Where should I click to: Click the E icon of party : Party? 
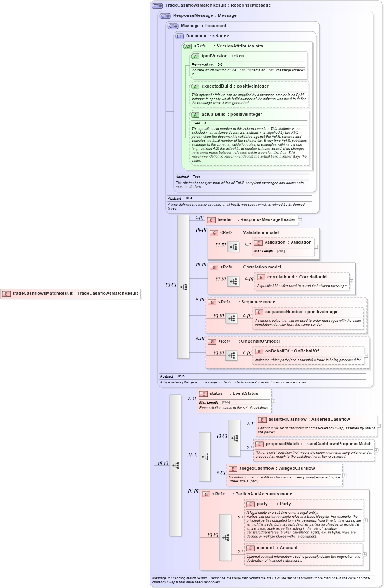pos(251,504)
